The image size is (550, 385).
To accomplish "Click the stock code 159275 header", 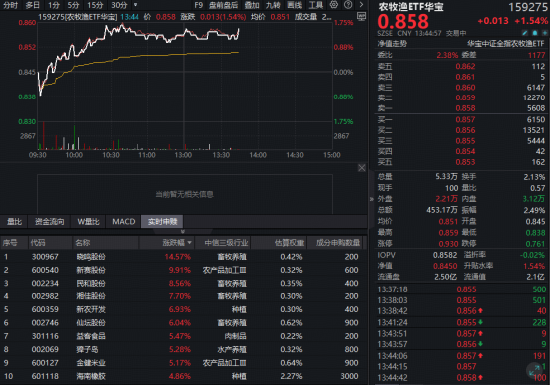I will click(x=528, y=7).
